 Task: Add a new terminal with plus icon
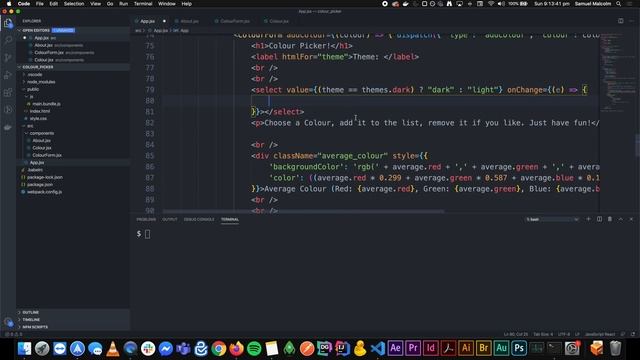click(x=588, y=219)
